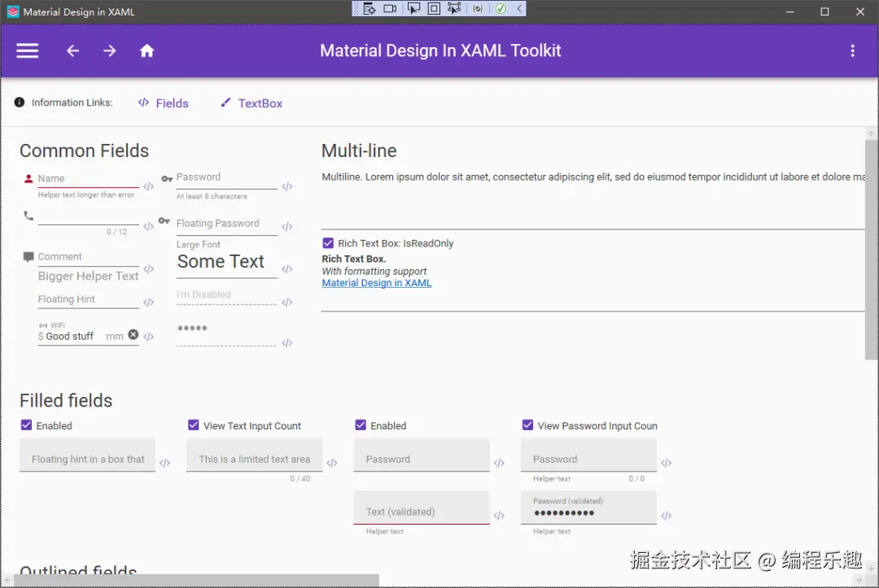
Task: View XAML code for phone number field
Action: pyautogui.click(x=149, y=226)
